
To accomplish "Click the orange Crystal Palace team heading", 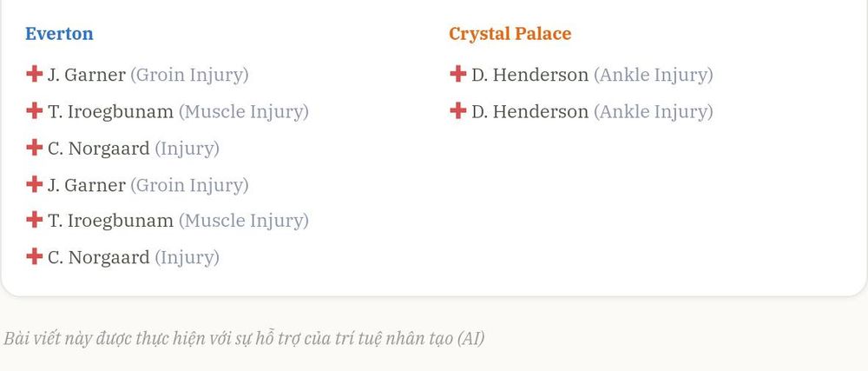I will (510, 34).
